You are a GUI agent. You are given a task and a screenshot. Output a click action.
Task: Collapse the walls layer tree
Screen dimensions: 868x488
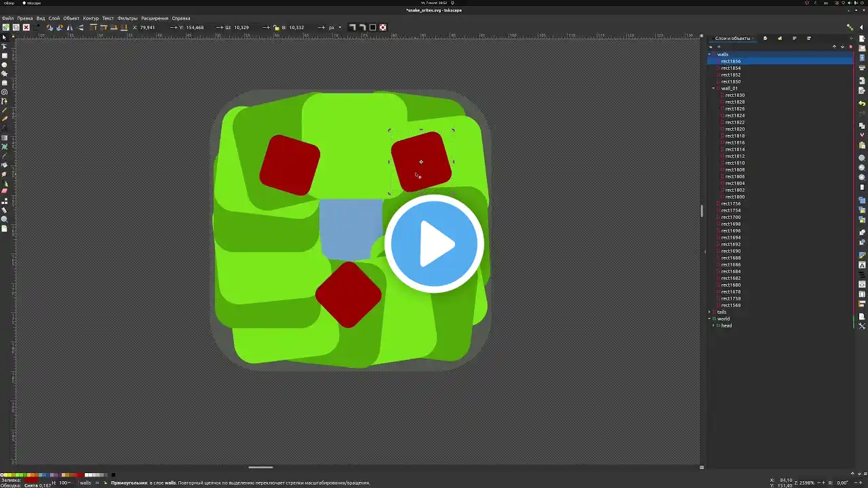coord(710,54)
